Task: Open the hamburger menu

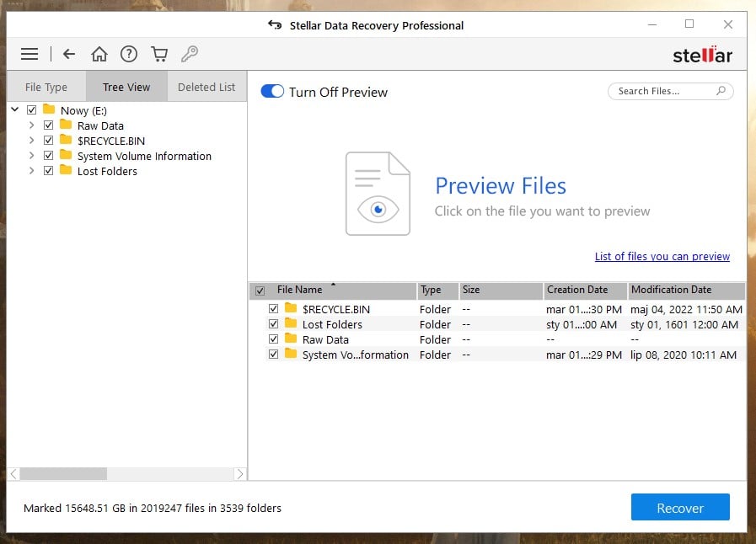Action: pyautogui.click(x=29, y=54)
